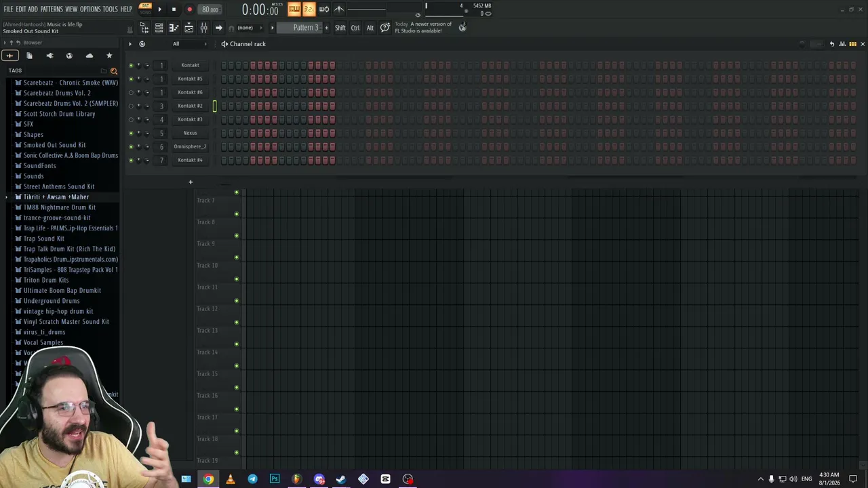Open Photoshop from the taskbar
This screenshot has height=488, width=868.
pos(275,479)
